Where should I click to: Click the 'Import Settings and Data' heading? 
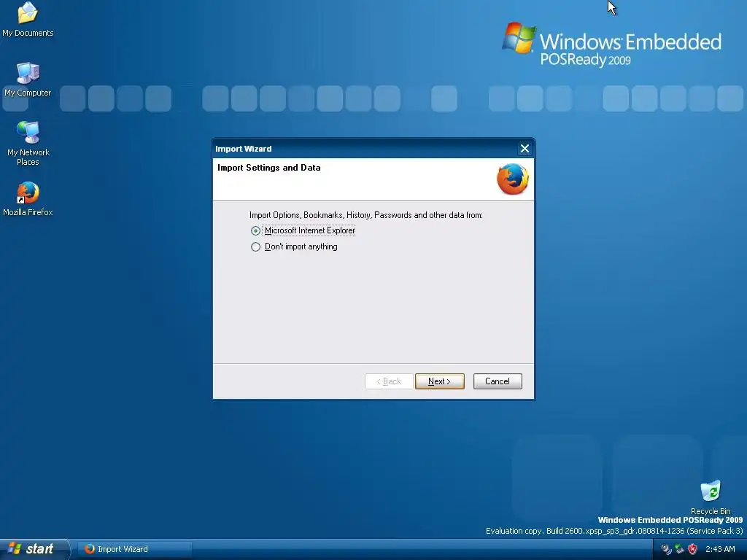(268, 168)
